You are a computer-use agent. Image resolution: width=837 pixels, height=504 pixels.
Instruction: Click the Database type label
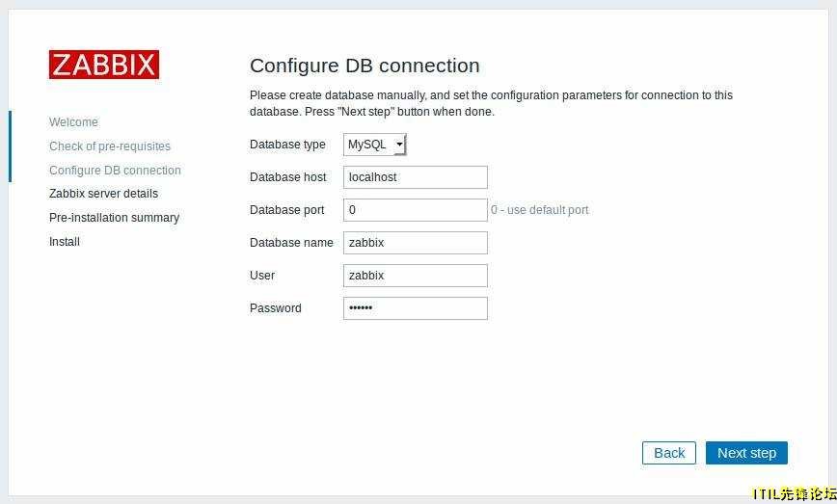click(287, 145)
